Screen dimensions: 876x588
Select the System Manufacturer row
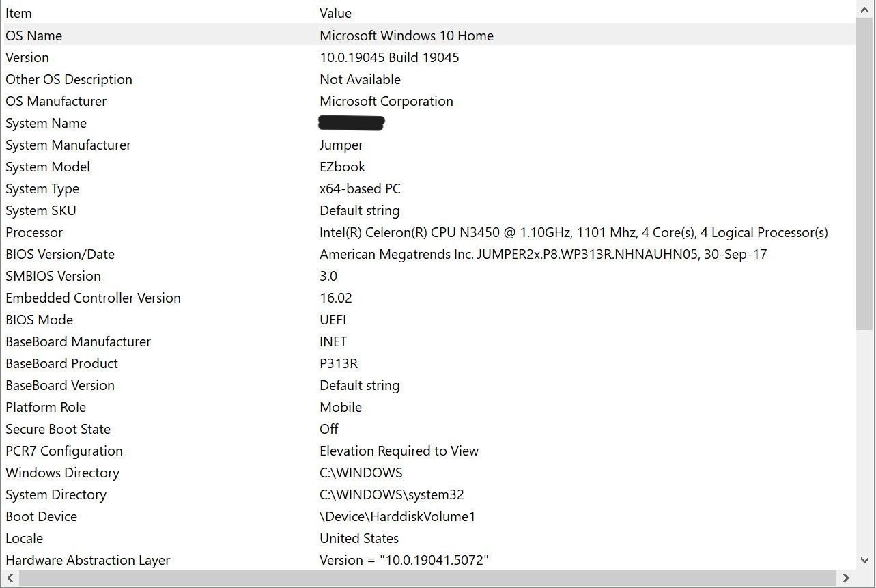click(x=427, y=145)
